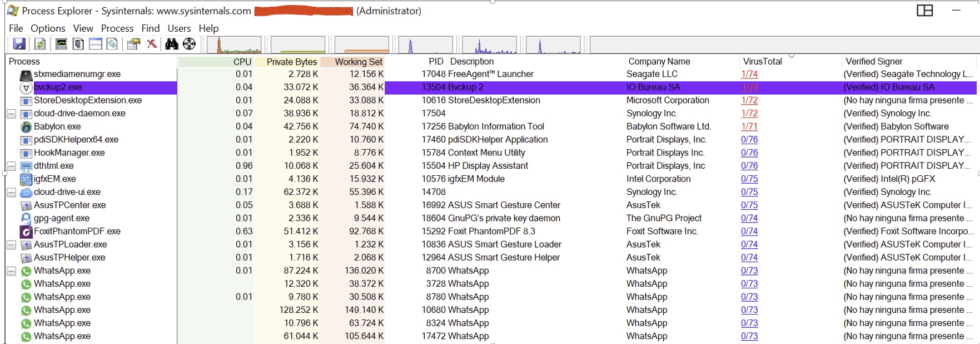This screenshot has width=980, height=344.
Task: Click the bvckup2.exe process icon
Action: (26, 87)
